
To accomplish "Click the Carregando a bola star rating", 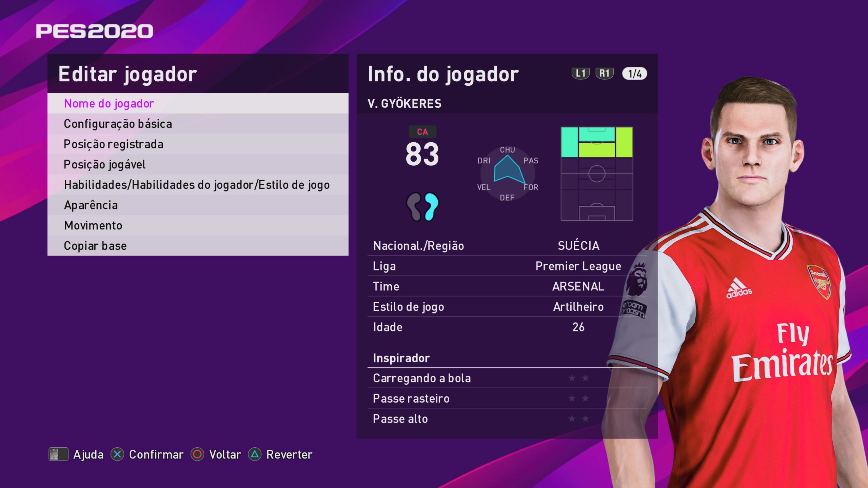I will pyautogui.click(x=578, y=378).
